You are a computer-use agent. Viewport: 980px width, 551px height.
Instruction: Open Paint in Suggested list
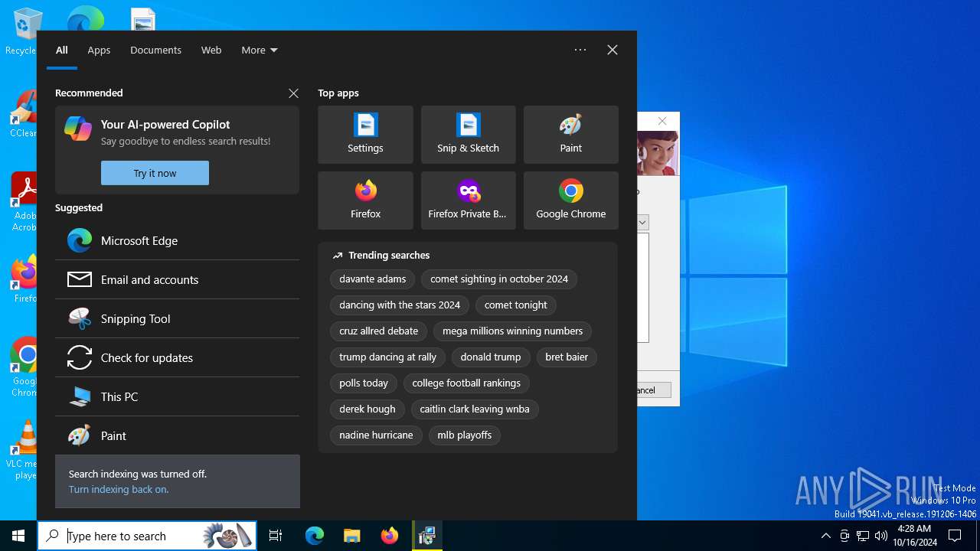pos(177,435)
